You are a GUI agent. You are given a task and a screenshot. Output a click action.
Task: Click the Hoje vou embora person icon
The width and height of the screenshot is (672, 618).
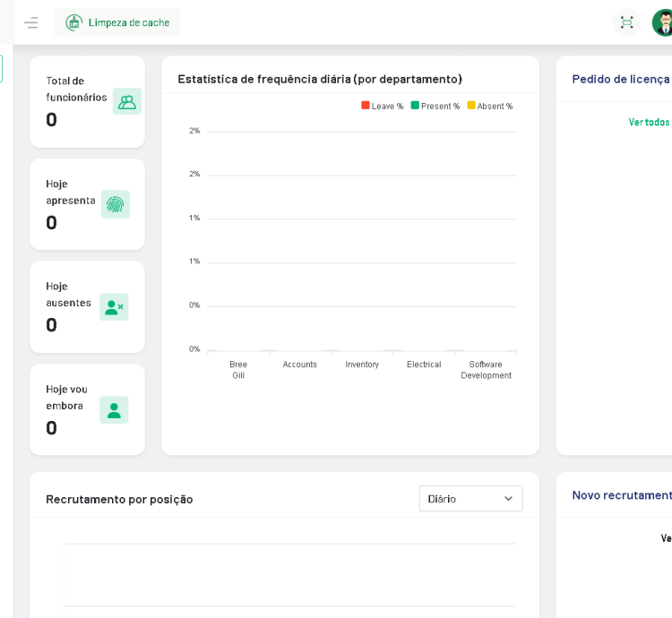pos(114,410)
